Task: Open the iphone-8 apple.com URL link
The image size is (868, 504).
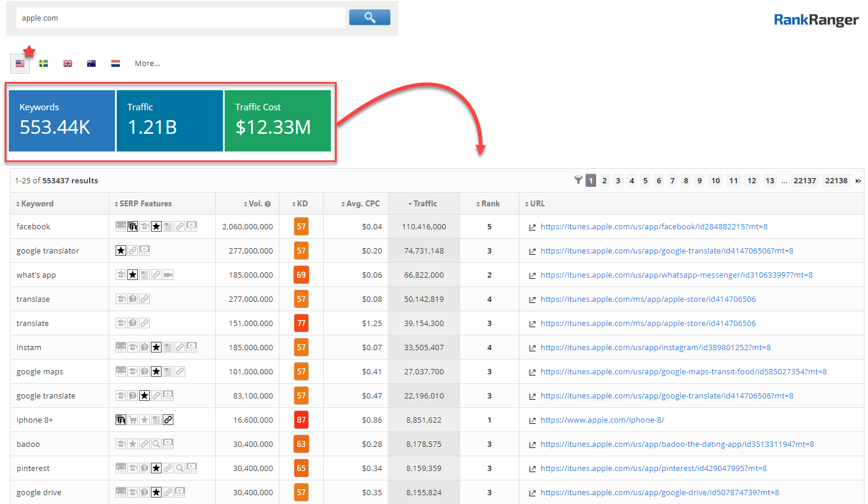Action: tap(602, 420)
